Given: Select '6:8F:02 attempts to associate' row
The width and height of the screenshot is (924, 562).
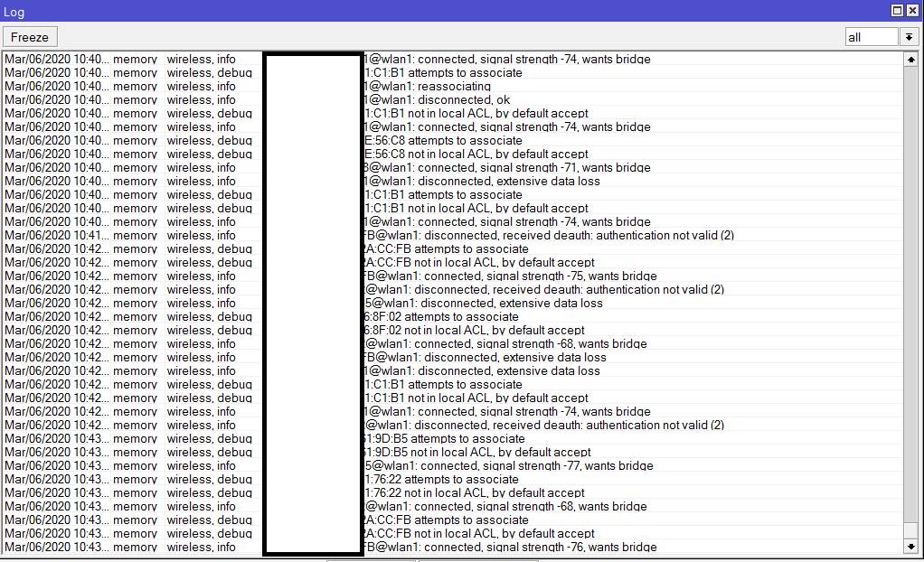Looking at the screenshot, I should point(453,317).
